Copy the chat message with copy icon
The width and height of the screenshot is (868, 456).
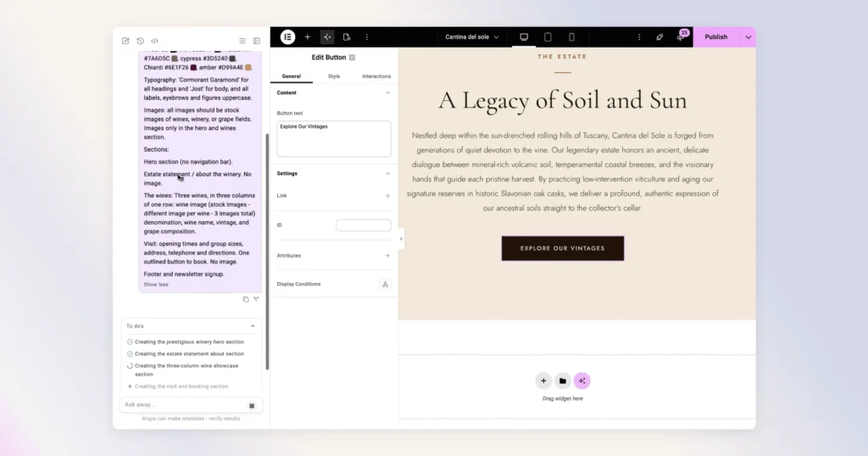click(246, 299)
